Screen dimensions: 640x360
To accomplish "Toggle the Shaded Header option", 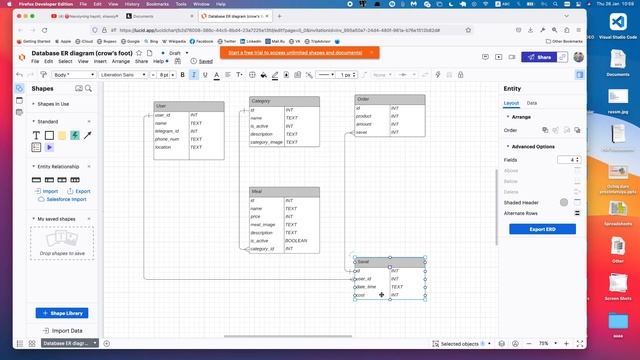I will [577, 202].
